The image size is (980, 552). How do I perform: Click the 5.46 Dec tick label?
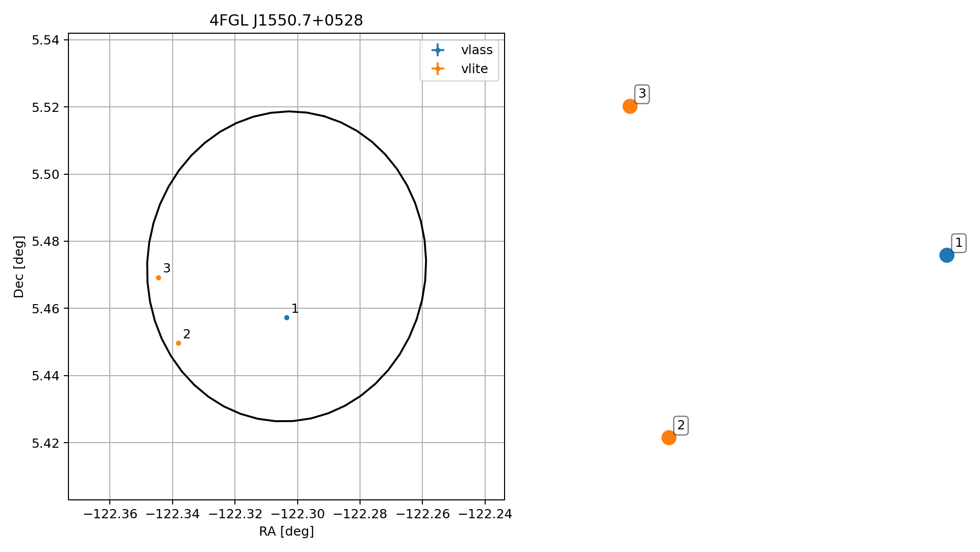tap(46, 309)
